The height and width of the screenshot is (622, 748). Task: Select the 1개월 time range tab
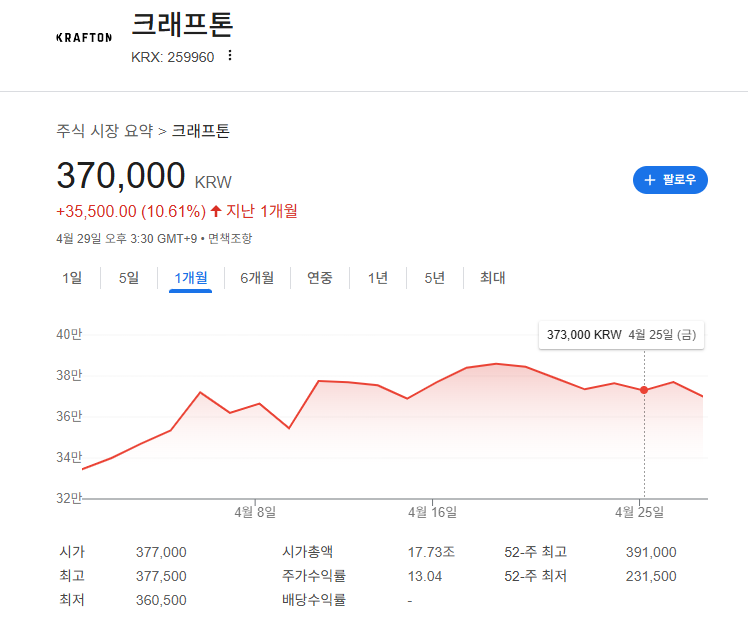pyautogui.click(x=190, y=278)
